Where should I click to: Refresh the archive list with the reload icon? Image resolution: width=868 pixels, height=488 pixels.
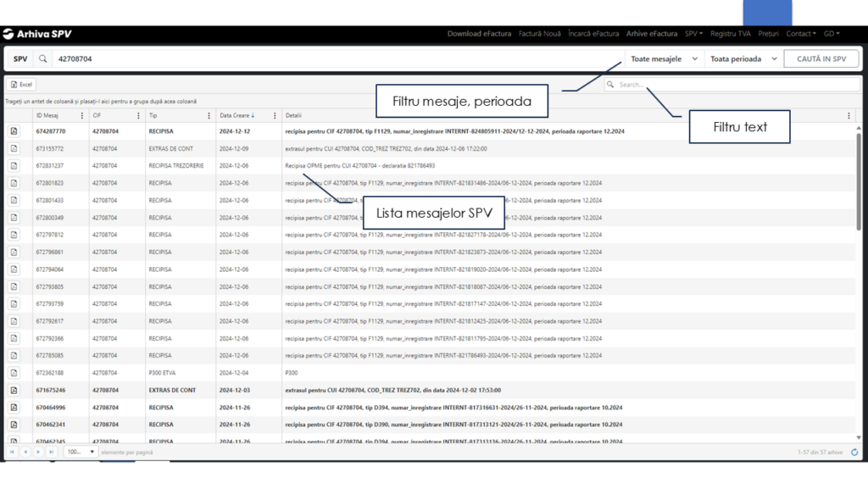tap(854, 452)
